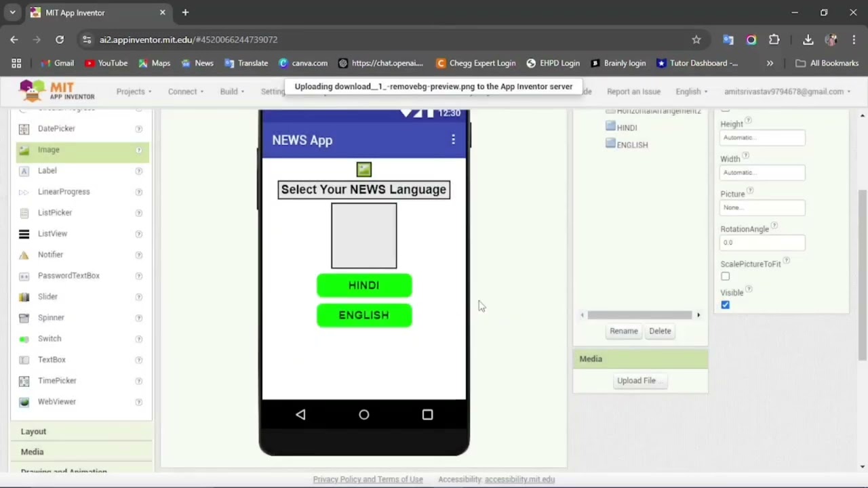Select the DatePicker palette icon
The height and width of the screenshot is (488, 868).
click(x=24, y=129)
